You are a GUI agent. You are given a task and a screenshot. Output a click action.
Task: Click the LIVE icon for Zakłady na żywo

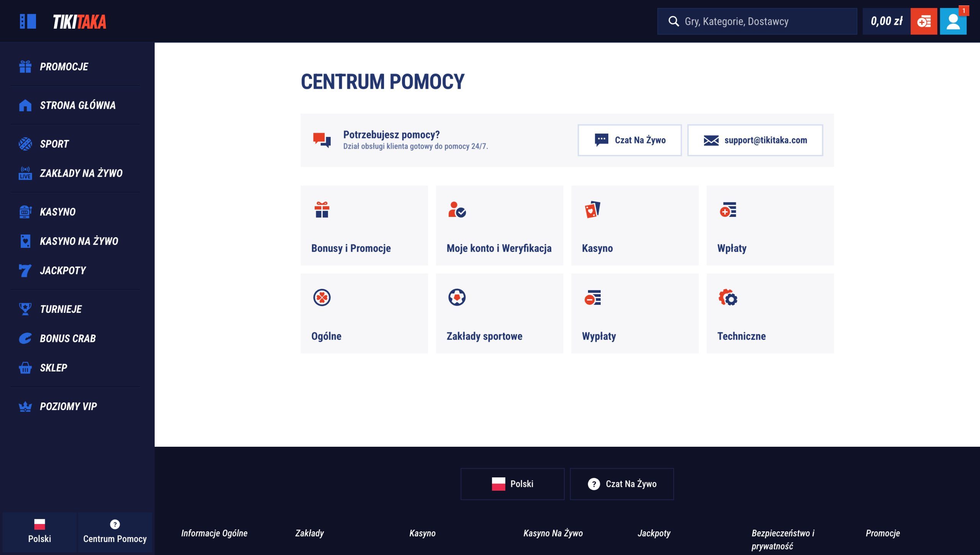click(x=25, y=173)
